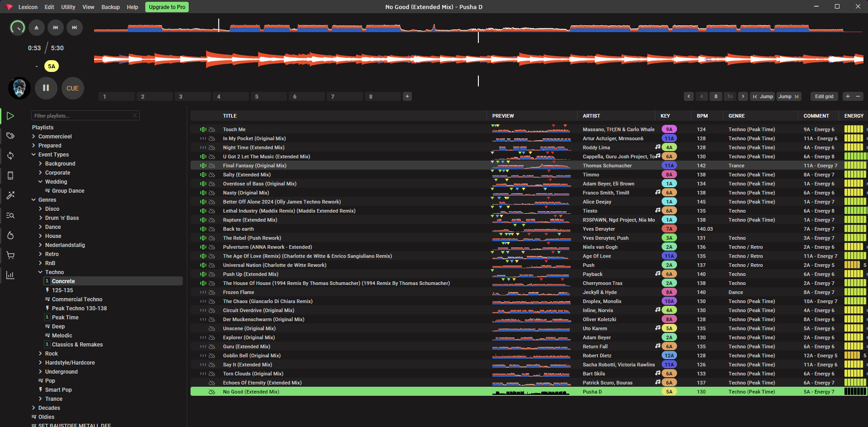The height and width of the screenshot is (427, 868).
Task: Open the Utility menu
Action: click(68, 7)
